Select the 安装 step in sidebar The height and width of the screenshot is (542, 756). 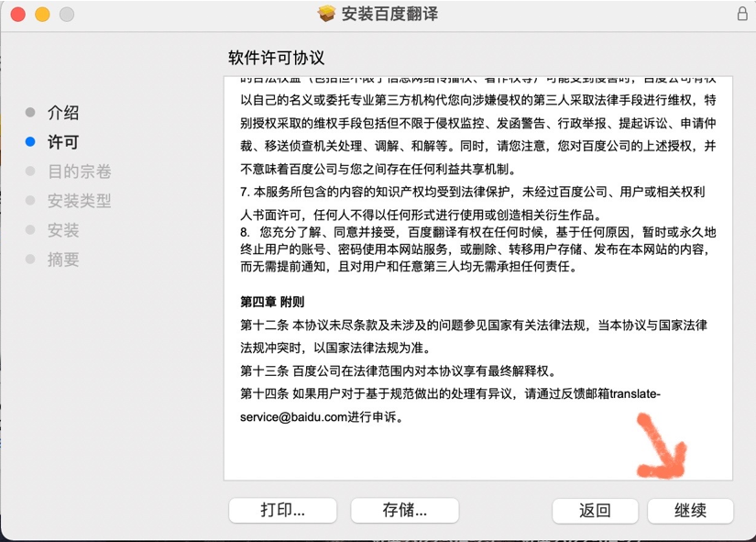(63, 230)
